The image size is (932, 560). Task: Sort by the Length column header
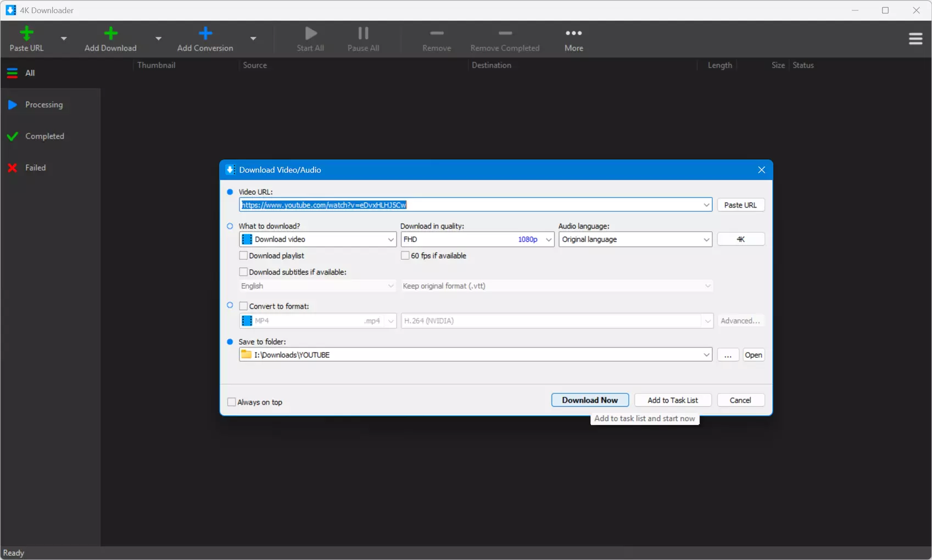tap(719, 65)
